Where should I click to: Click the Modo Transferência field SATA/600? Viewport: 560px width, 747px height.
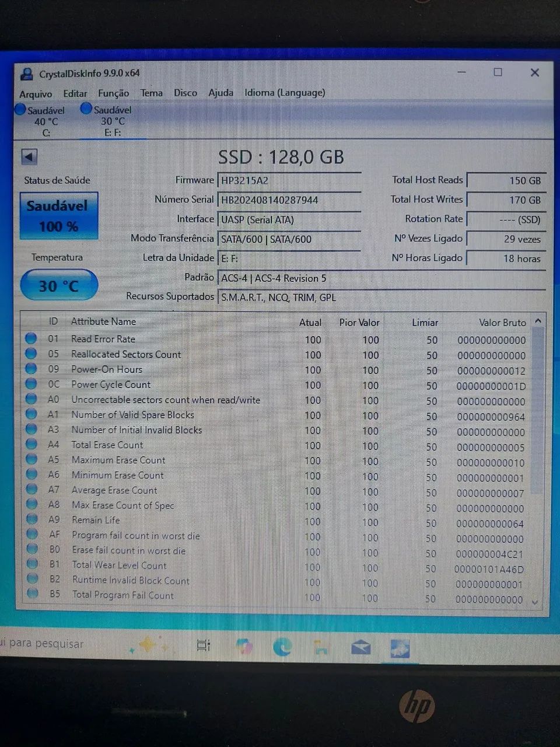[x=289, y=239]
